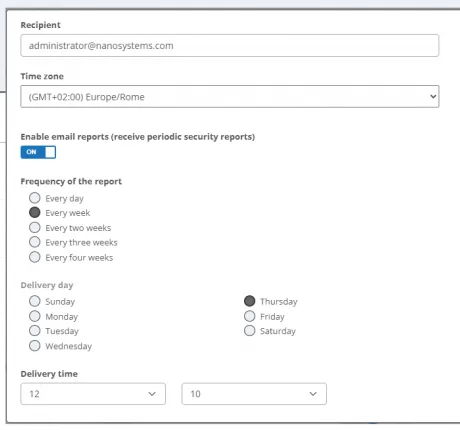Open the delivery hour dropdown showing 12
Image resolution: width=460 pixels, height=430 pixels.
[x=93, y=394]
